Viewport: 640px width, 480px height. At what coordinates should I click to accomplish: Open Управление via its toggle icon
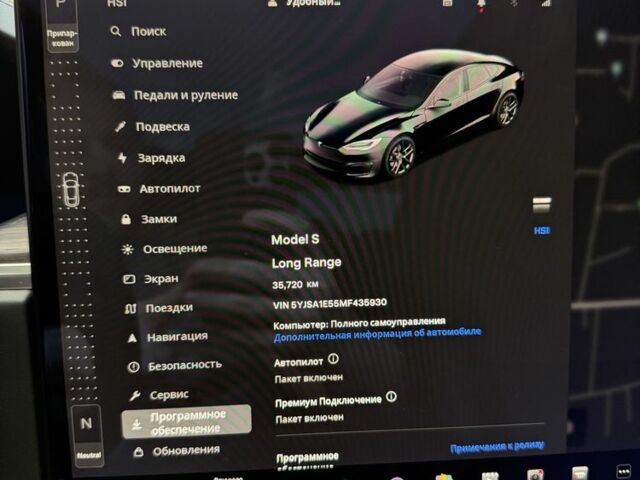117,63
